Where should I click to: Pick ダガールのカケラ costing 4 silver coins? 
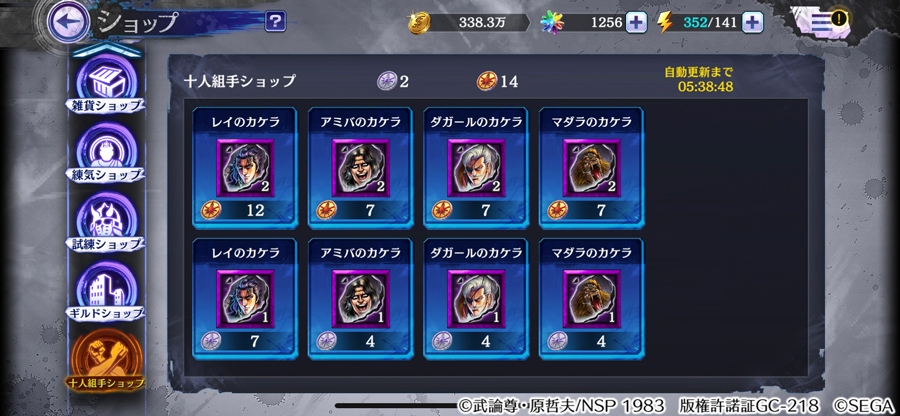tap(476, 299)
